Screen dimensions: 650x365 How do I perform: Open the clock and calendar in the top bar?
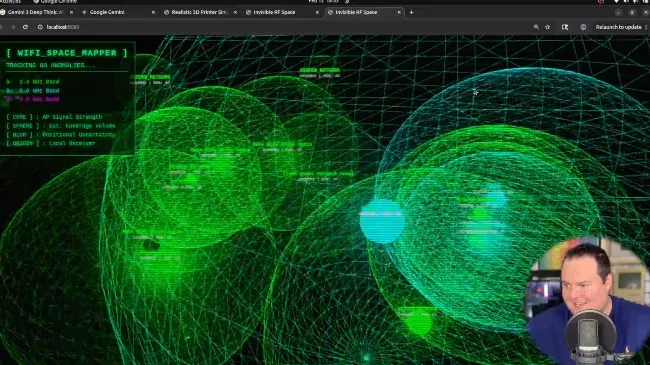324,2
